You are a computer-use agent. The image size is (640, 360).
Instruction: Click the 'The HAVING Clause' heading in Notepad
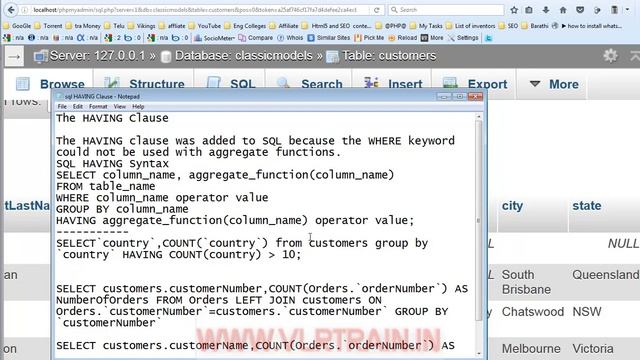(x=112, y=118)
